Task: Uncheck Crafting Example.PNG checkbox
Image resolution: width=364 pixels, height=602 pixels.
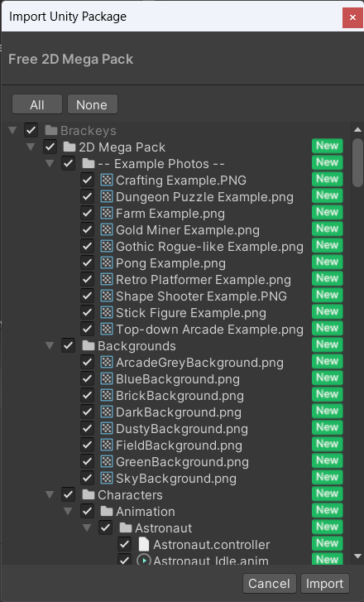Action: [x=88, y=180]
